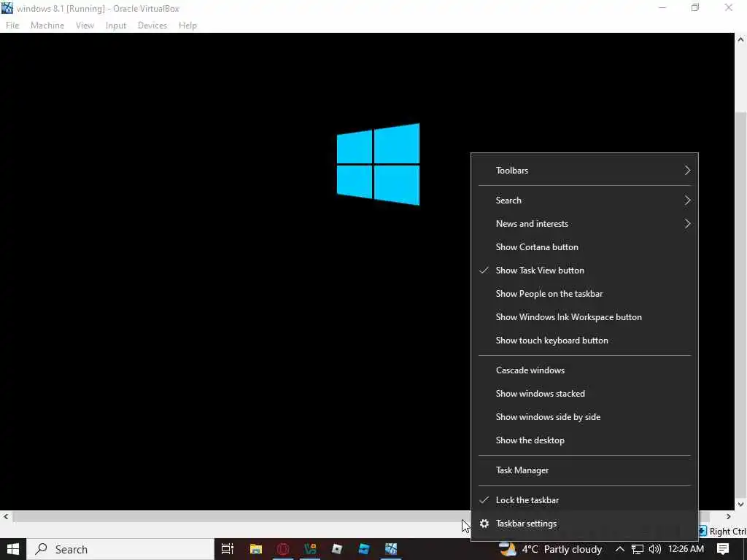747x560 pixels.
Task: Open the weather widget showing 4°C
Action: tap(551, 549)
